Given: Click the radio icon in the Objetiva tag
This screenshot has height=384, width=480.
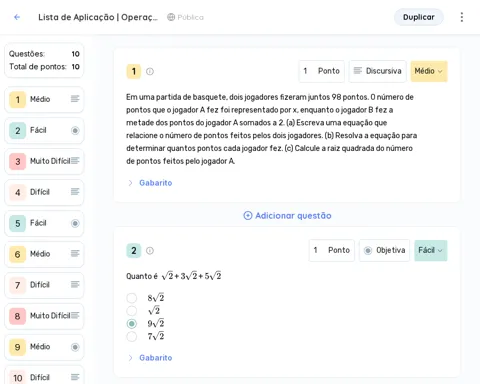Looking at the screenshot, I should point(368,250).
